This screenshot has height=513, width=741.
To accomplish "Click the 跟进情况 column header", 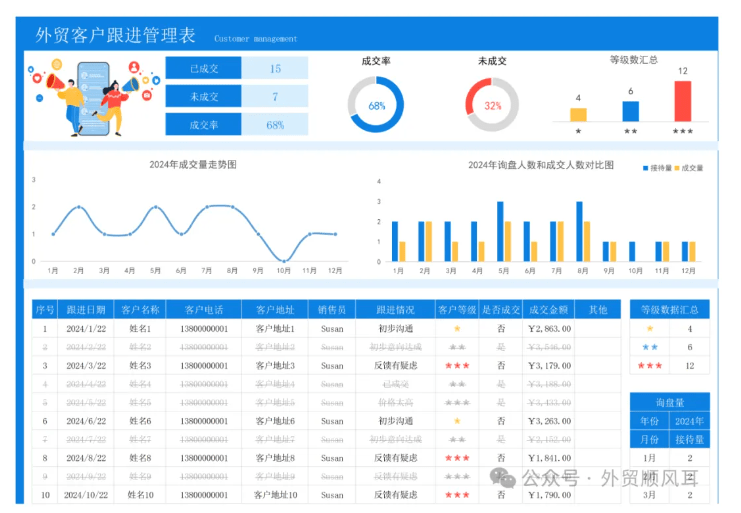I will (x=393, y=309).
